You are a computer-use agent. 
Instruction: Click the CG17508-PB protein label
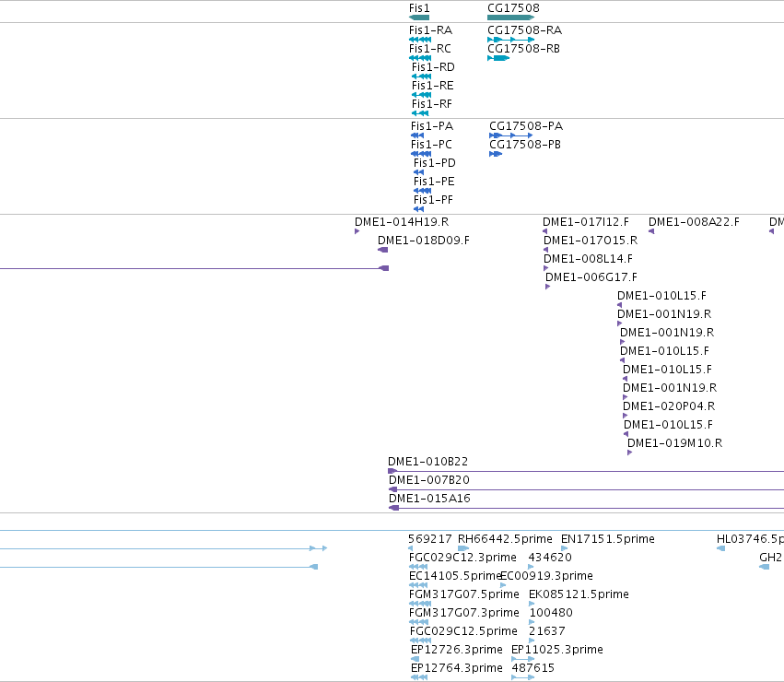coord(525,145)
